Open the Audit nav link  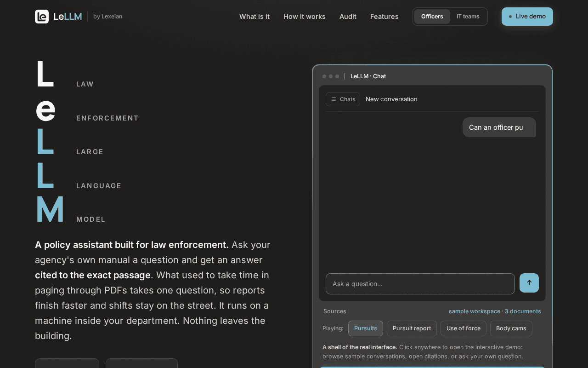click(x=348, y=17)
